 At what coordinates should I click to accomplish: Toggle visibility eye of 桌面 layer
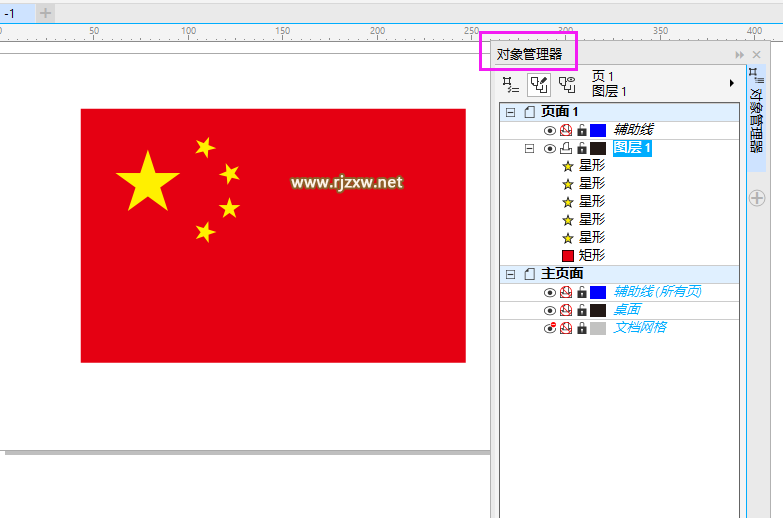pyautogui.click(x=549, y=311)
